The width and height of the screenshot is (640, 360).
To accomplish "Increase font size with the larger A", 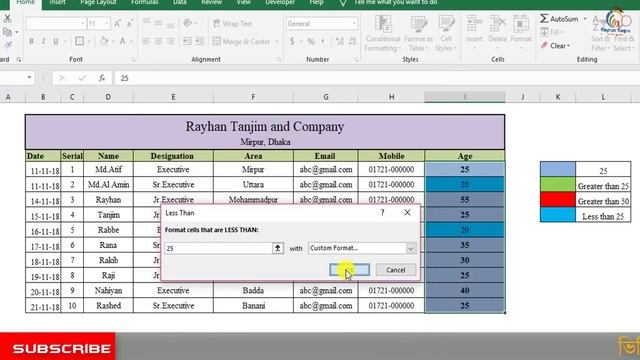I will click(117, 24).
